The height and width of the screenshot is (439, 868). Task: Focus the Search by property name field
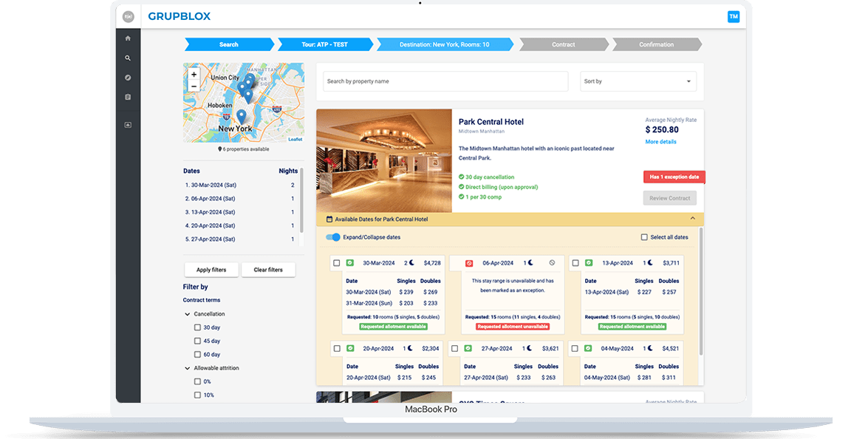point(445,81)
